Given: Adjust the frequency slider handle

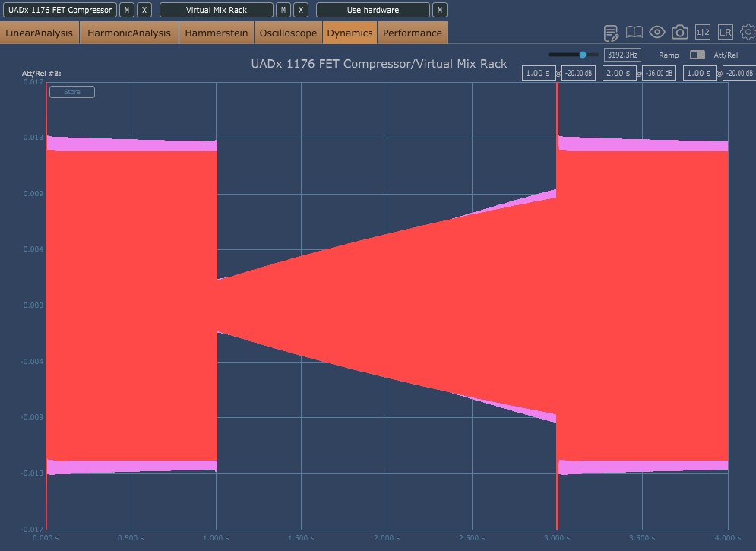Looking at the screenshot, I should (583, 55).
